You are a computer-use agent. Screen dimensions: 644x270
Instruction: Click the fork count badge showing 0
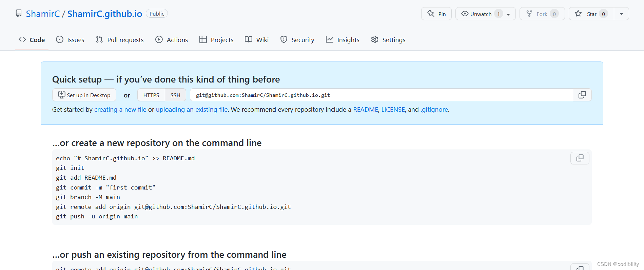[554, 14]
